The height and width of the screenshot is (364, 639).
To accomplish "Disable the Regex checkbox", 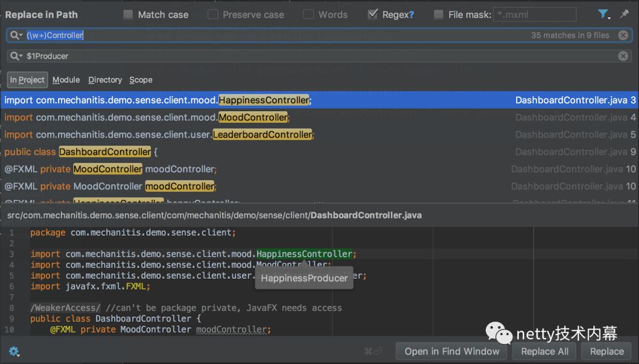I will point(373,15).
